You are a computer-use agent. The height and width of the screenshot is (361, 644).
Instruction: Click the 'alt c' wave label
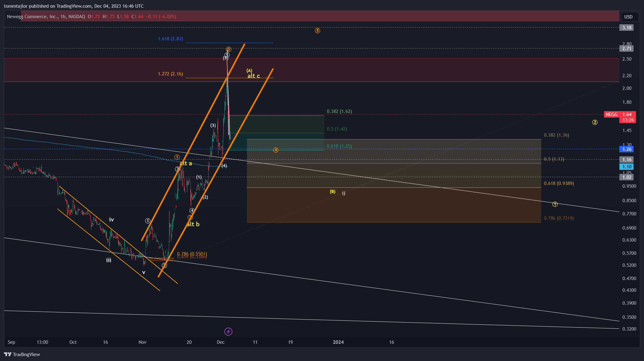pyautogui.click(x=254, y=76)
